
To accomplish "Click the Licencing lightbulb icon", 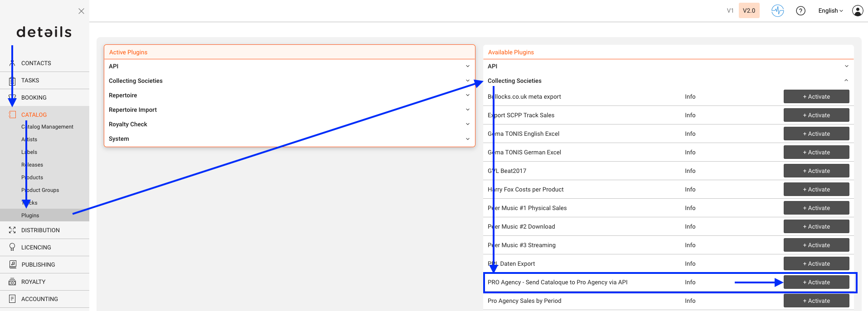I will [x=12, y=247].
